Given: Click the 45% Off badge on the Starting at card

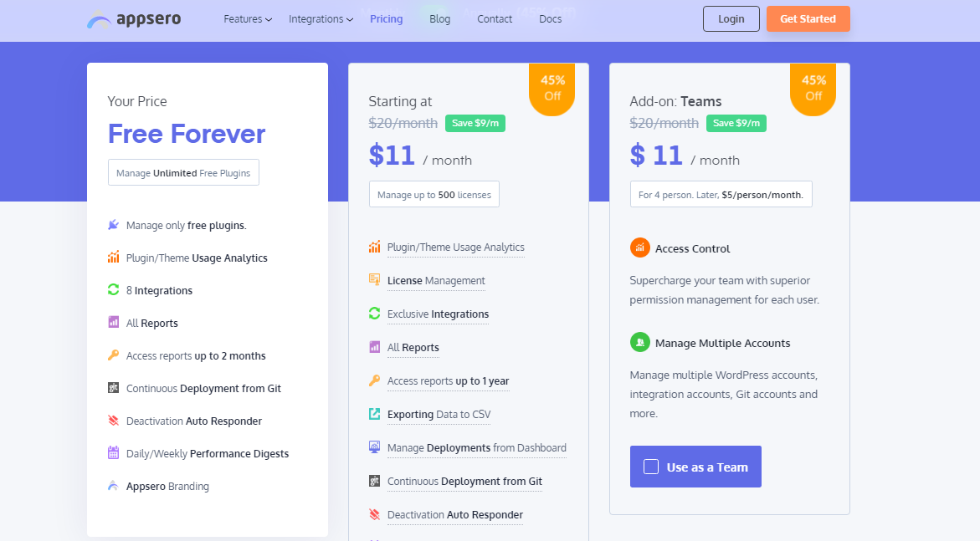Looking at the screenshot, I should coord(552,89).
